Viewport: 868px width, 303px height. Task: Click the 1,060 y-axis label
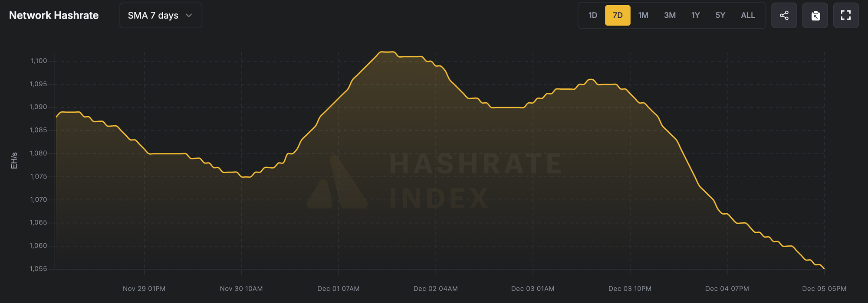click(38, 246)
